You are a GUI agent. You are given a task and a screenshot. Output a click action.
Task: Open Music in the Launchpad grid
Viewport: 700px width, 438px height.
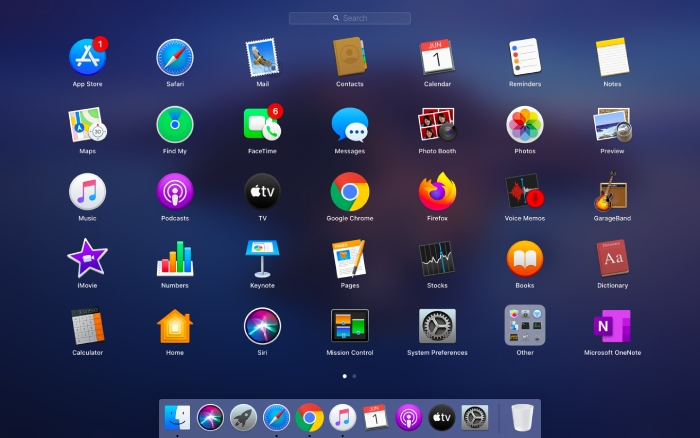click(x=88, y=192)
